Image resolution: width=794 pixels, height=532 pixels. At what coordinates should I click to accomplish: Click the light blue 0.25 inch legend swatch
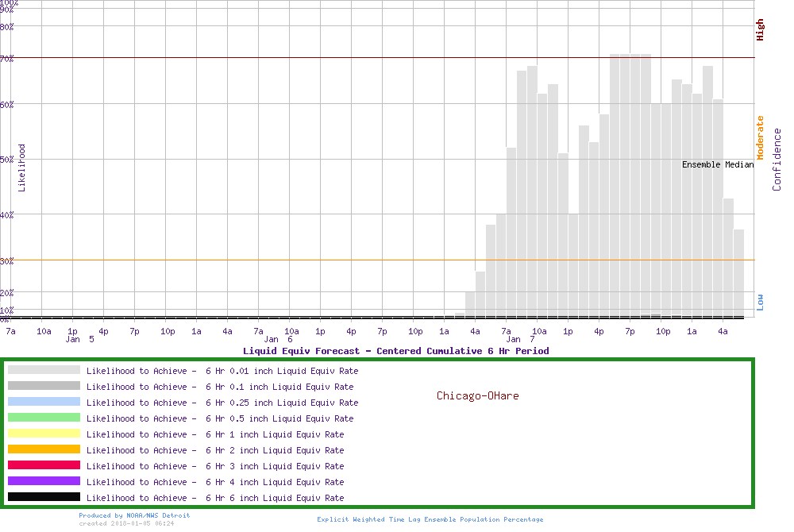click(44, 402)
